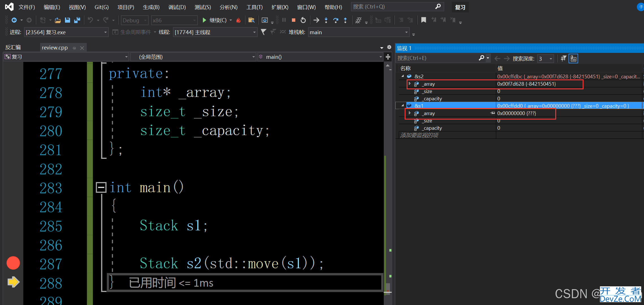Open the 全局范围 scope dropdown
644x305 pixels.
pos(194,57)
